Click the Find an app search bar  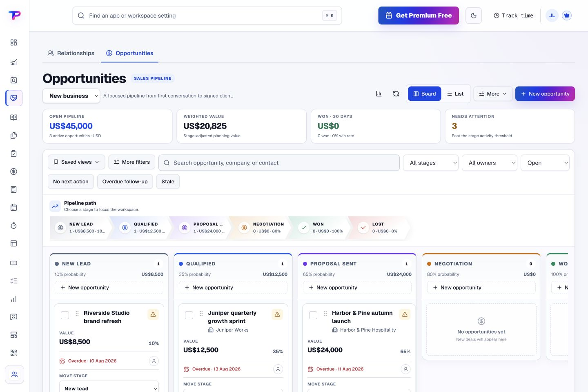207,16
